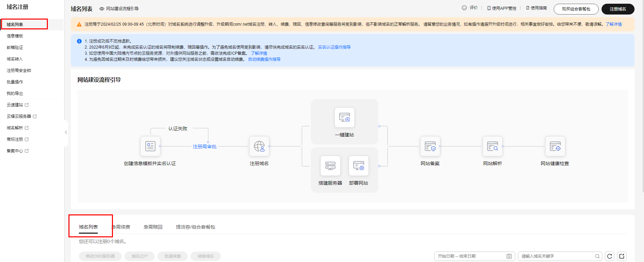Open the 自动续费操作指导 link
Screen dimensions: 644x262
point(264,59)
